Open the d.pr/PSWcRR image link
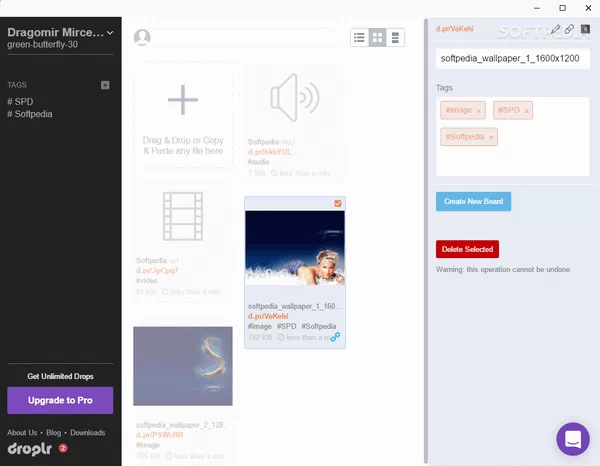The image size is (600, 466). (160, 435)
